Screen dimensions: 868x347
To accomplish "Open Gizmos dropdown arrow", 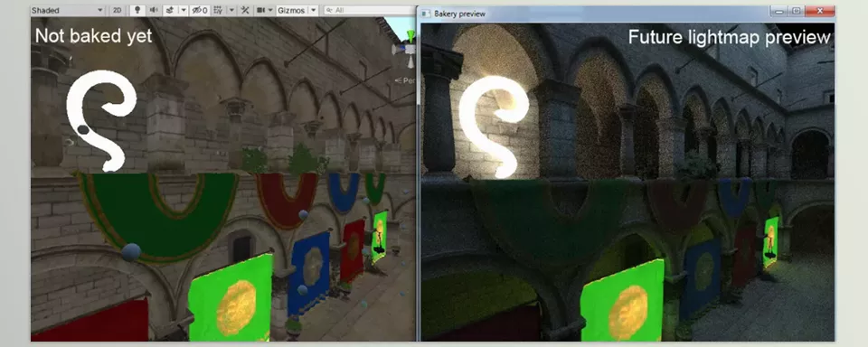I will coord(314,11).
